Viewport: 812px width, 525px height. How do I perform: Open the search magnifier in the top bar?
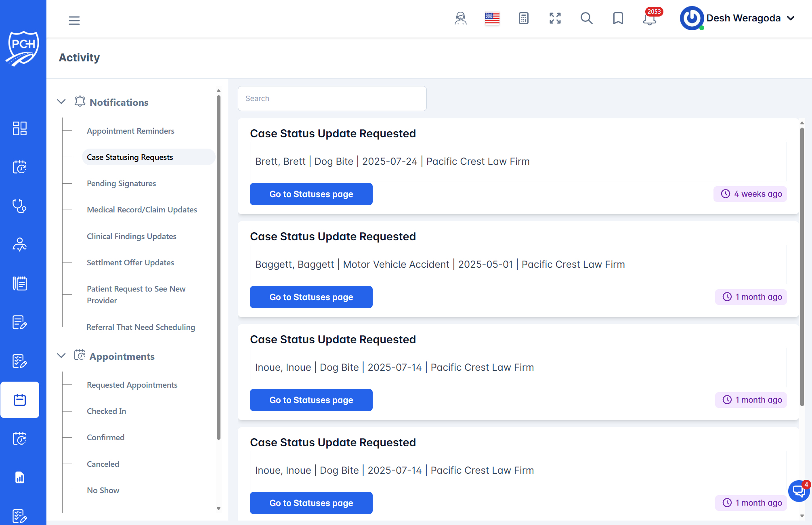click(x=586, y=18)
